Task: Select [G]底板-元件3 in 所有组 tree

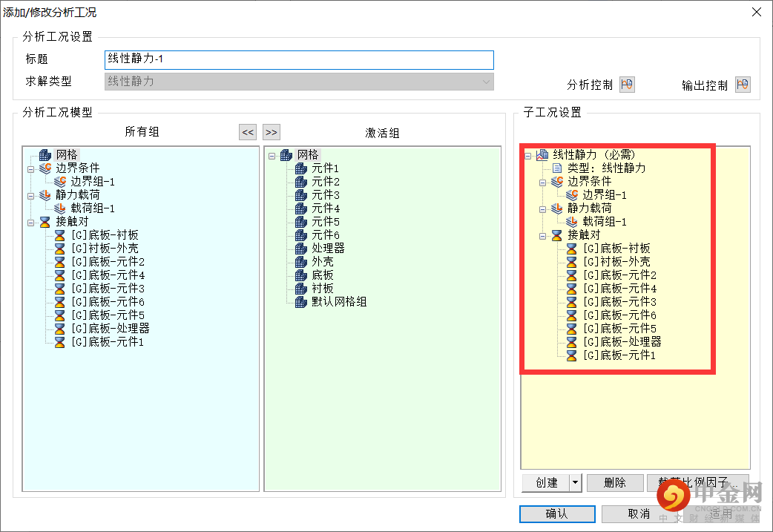Action: [x=108, y=289]
